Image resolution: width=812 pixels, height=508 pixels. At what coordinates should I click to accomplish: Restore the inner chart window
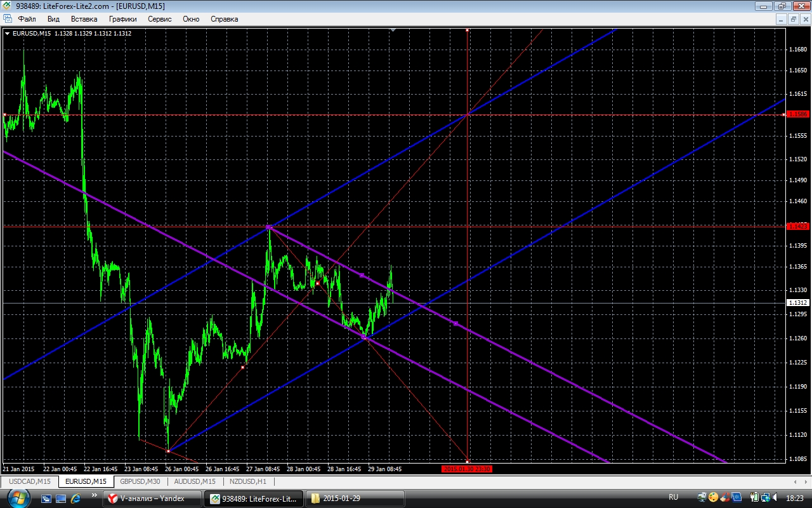[793, 19]
